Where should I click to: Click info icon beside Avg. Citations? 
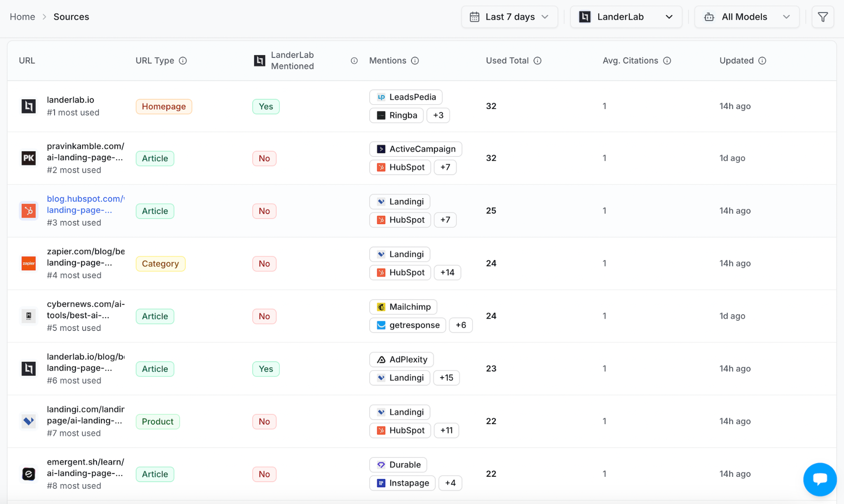(667, 61)
